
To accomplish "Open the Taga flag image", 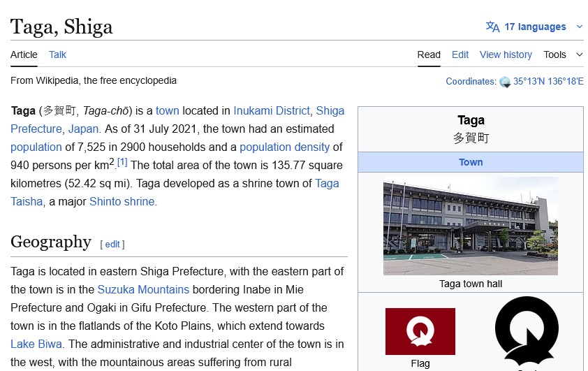I will [x=420, y=331].
